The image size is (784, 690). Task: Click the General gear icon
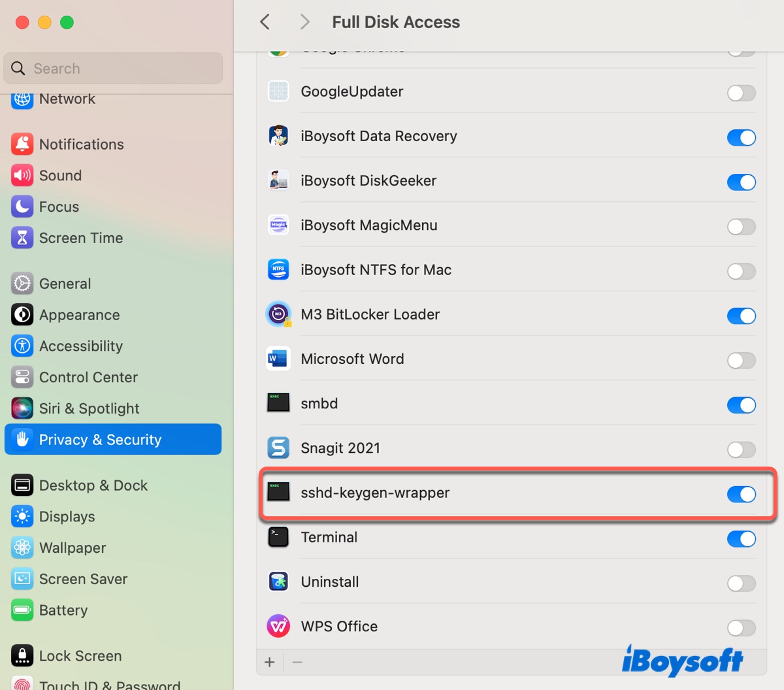click(22, 284)
